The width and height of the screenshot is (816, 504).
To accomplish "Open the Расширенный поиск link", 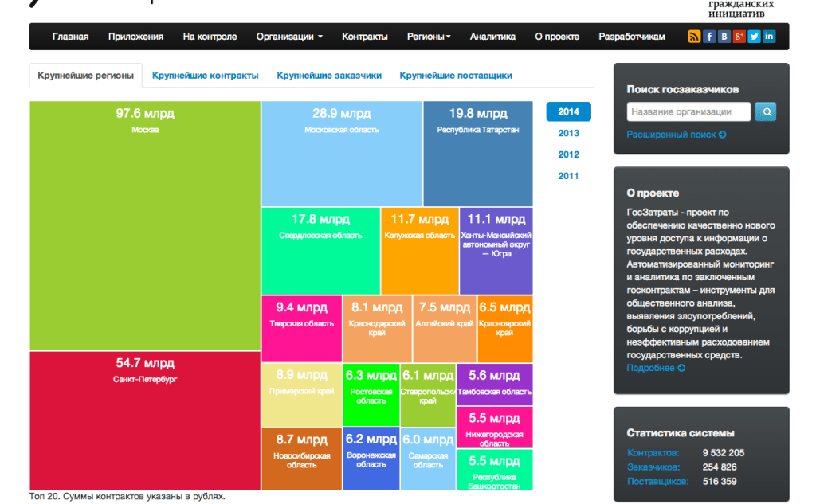I will (676, 135).
